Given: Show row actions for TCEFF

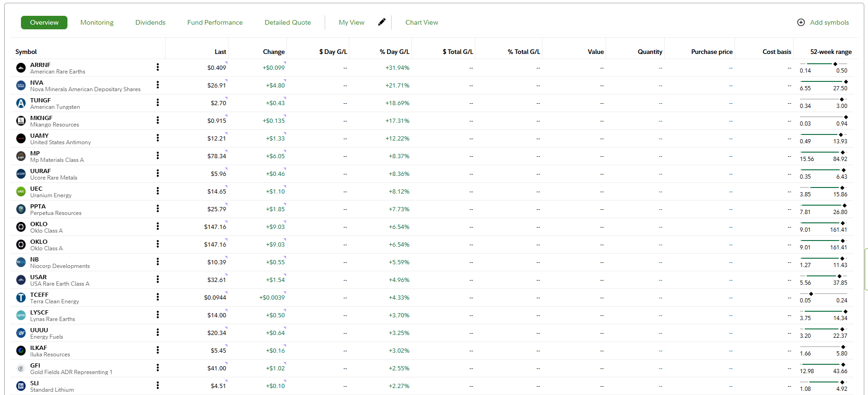Looking at the screenshot, I should [158, 297].
